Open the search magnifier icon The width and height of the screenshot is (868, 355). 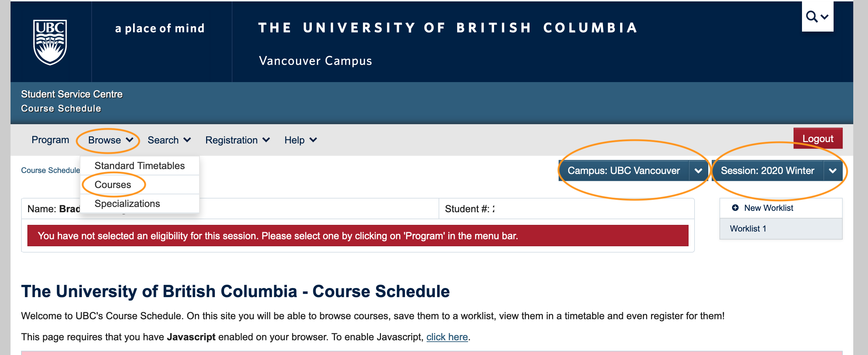[811, 16]
